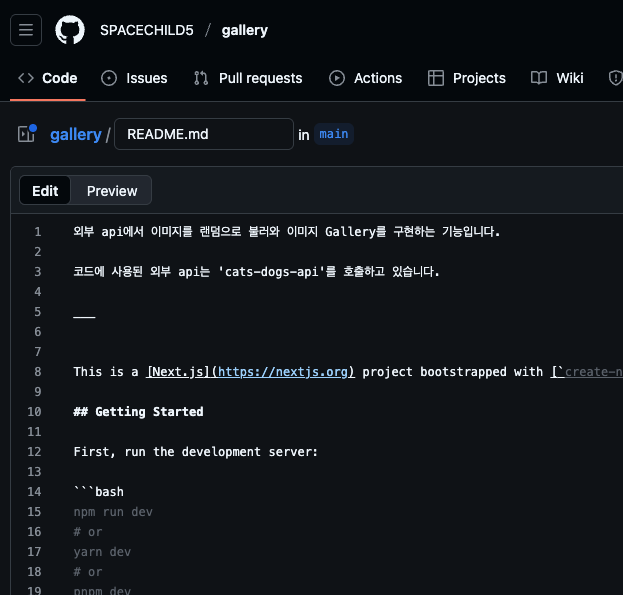Click the Issues circle-dot icon
The image size is (623, 595).
(x=109, y=78)
